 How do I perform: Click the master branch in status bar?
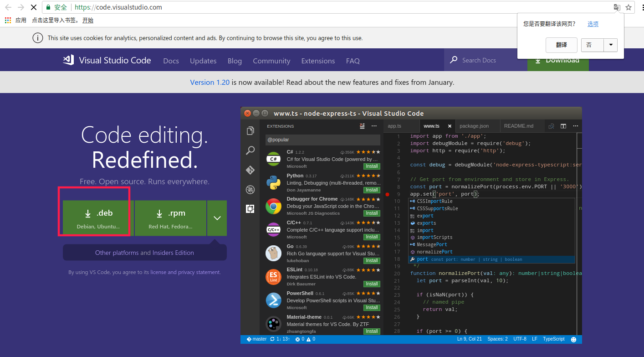(256, 339)
